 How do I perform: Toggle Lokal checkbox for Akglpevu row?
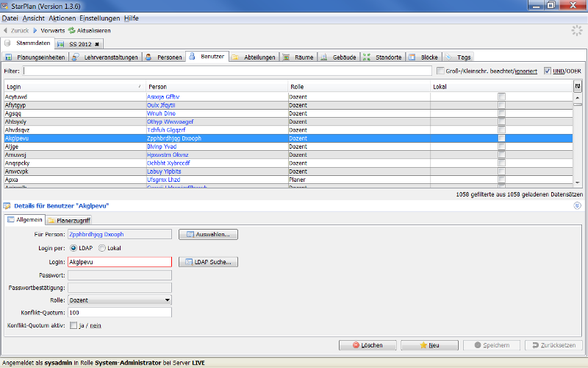pyautogui.click(x=501, y=138)
